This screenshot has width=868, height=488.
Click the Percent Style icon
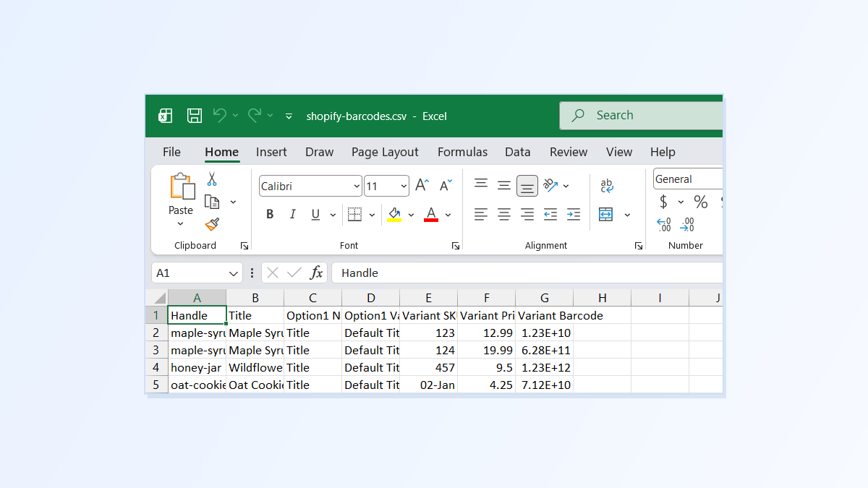click(x=701, y=202)
